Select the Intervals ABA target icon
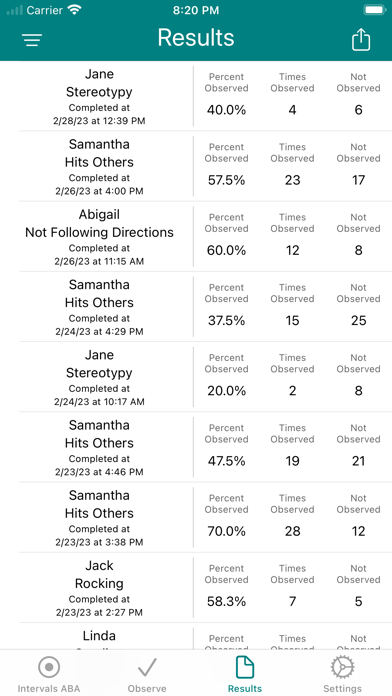The width and height of the screenshot is (392, 696). pos(49,667)
